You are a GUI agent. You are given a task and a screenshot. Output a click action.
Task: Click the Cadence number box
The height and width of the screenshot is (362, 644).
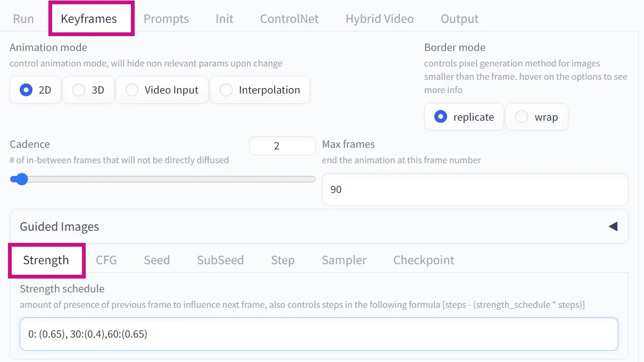(282, 146)
